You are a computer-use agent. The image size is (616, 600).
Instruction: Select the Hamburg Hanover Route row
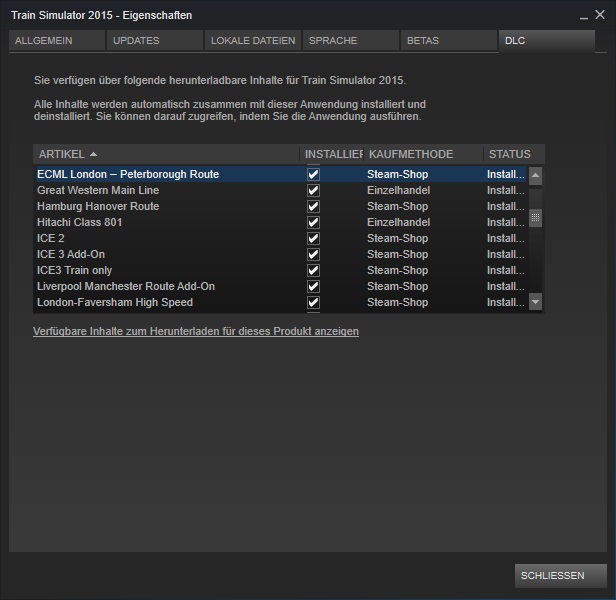(x=280, y=206)
